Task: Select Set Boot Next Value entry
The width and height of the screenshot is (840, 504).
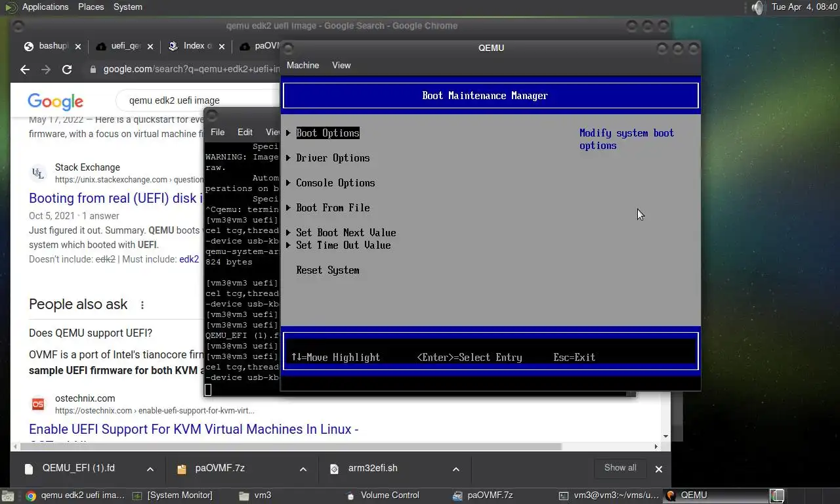Action: (x=346, y=232)
